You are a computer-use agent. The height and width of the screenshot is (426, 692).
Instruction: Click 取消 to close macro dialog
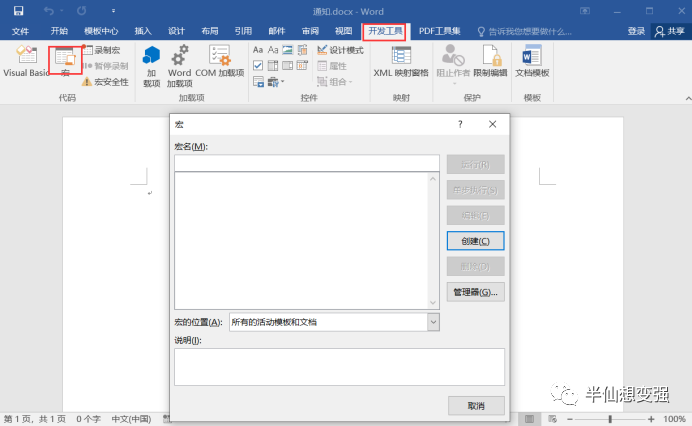coord(476,406)
